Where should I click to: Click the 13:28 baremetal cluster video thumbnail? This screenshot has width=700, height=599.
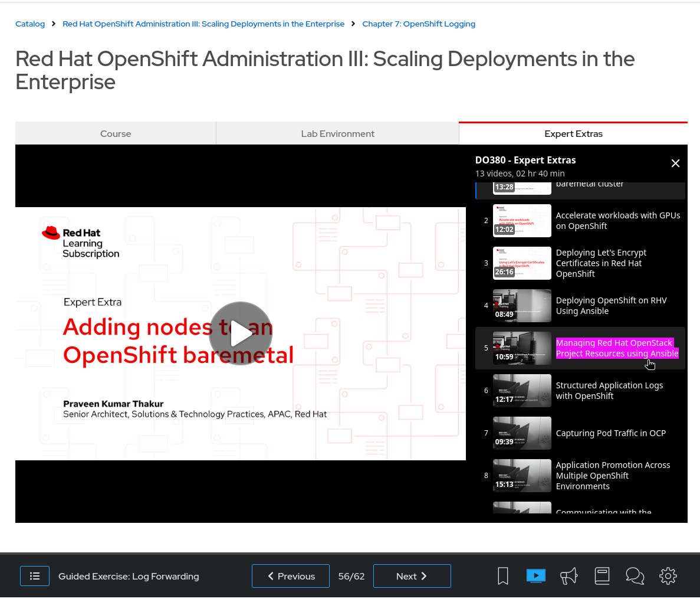522,188
